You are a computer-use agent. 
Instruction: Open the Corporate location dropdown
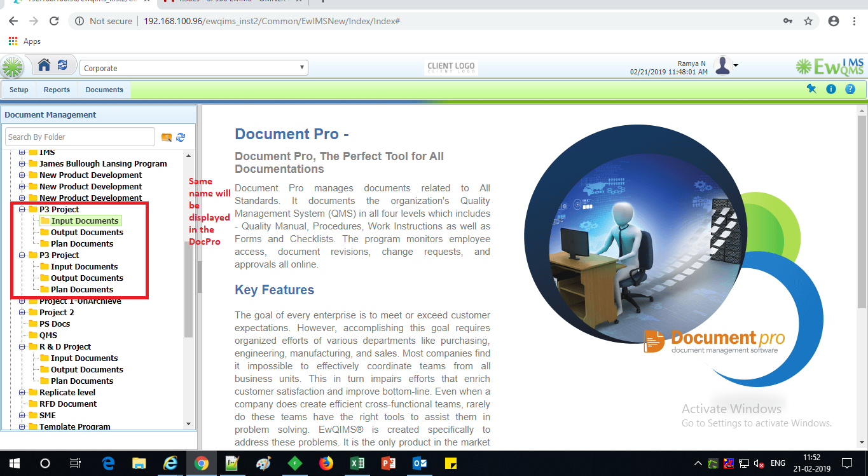[194, 68]
